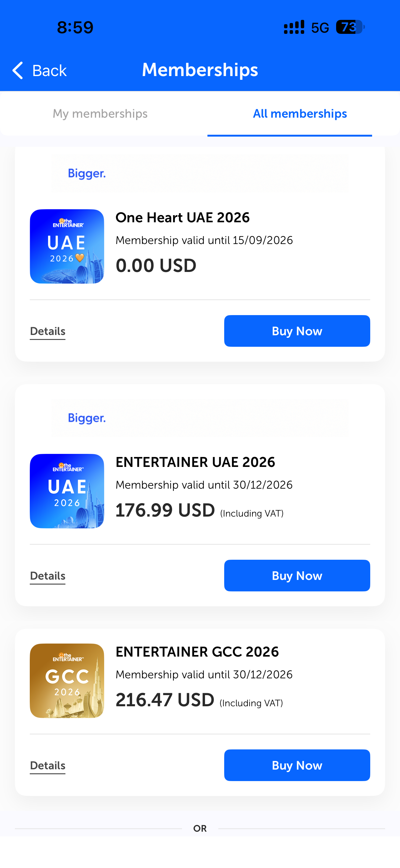
Task: Tap the cellular signal bars icon
Action: pos(294,27)
